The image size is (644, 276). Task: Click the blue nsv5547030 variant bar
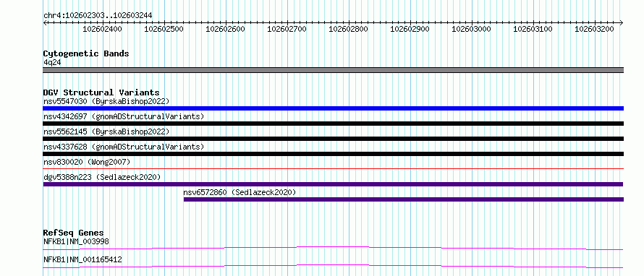(333, 108)
